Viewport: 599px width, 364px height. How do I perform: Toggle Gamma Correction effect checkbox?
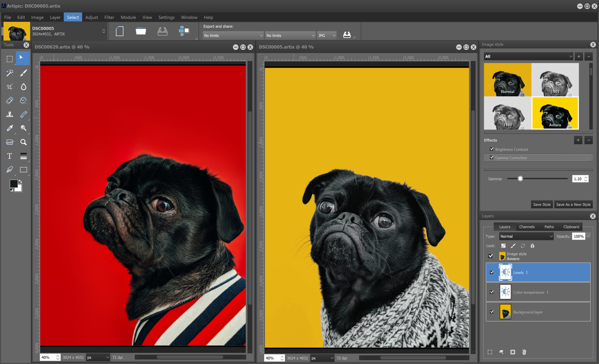pos(492,157)
